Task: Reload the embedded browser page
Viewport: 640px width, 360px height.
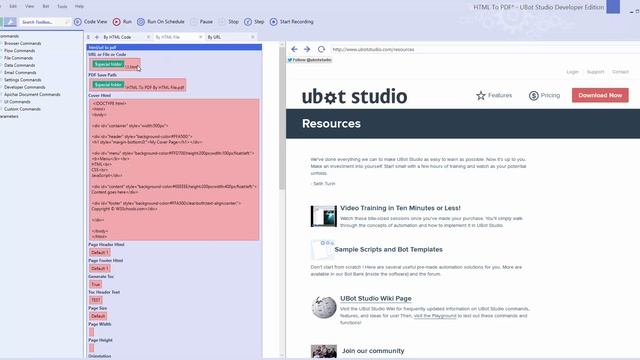Action: pos(321,49)
